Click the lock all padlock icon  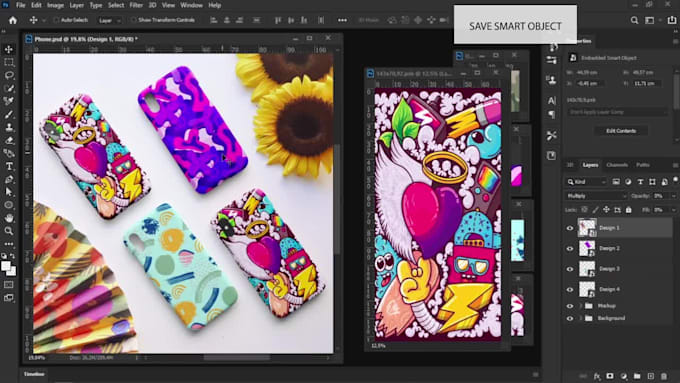(629, 210)
